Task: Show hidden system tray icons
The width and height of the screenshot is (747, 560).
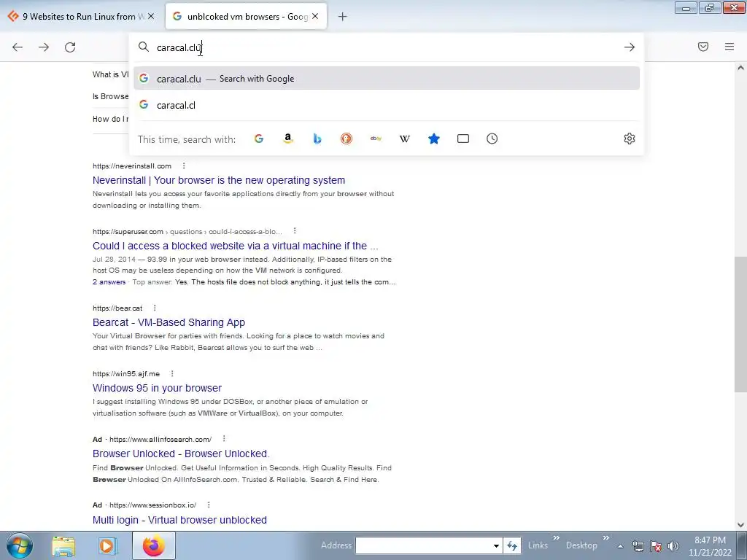Action: (620, 546)
